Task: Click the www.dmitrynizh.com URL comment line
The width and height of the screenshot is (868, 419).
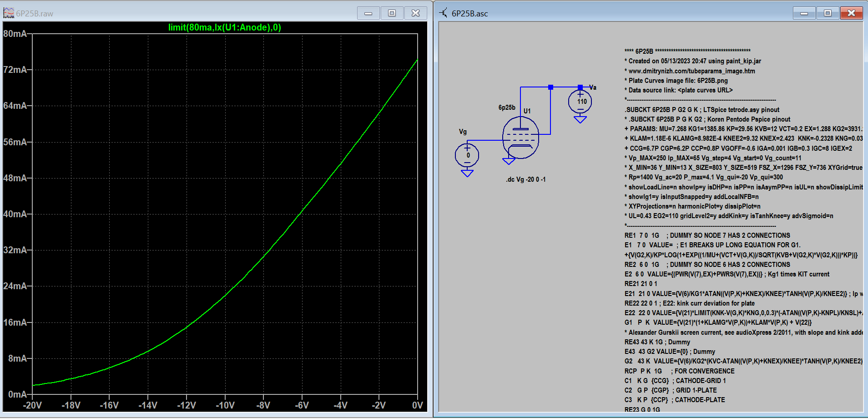Action: pos(690,71)
